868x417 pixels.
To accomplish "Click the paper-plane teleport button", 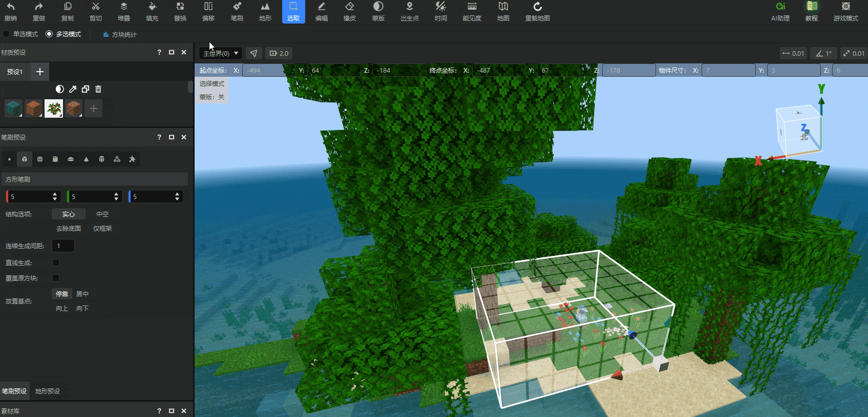I will point(254,53).
